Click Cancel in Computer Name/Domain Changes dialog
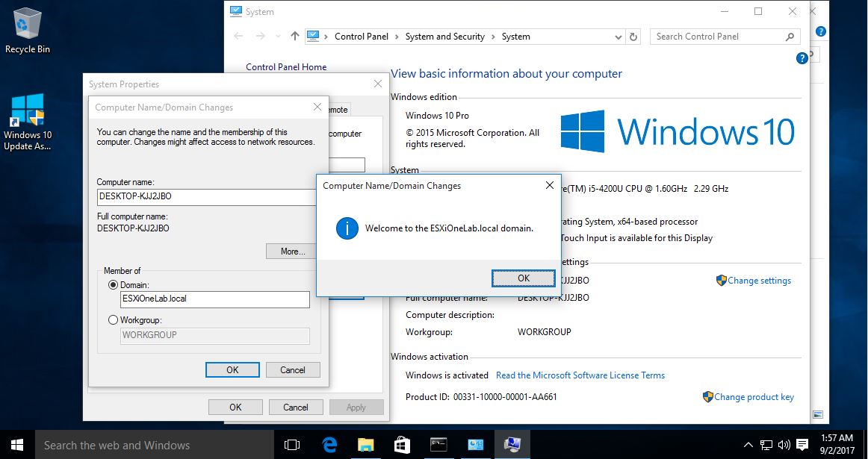This screenshot has width=868, height=459. point(292,370)
